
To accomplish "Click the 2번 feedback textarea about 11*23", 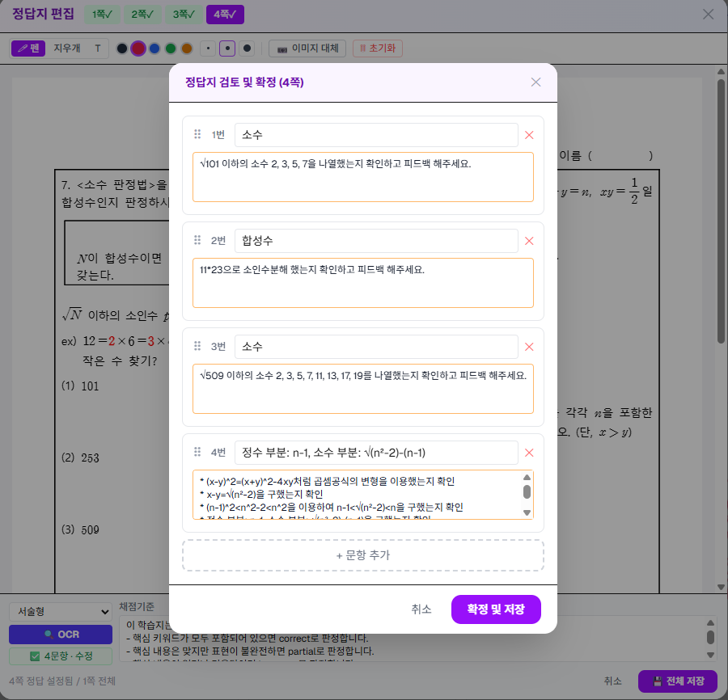I will [x=363, y=283].
